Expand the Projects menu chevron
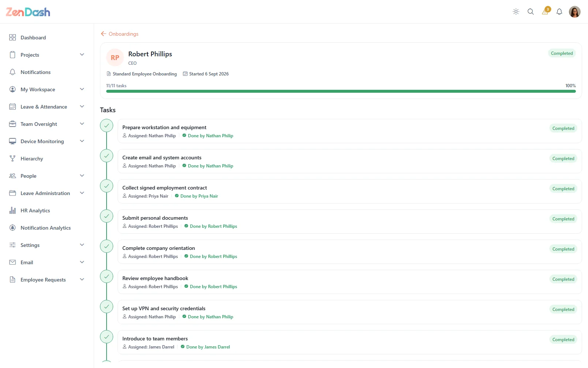This screenshot has height=368, width=588. tap(82, 55)
